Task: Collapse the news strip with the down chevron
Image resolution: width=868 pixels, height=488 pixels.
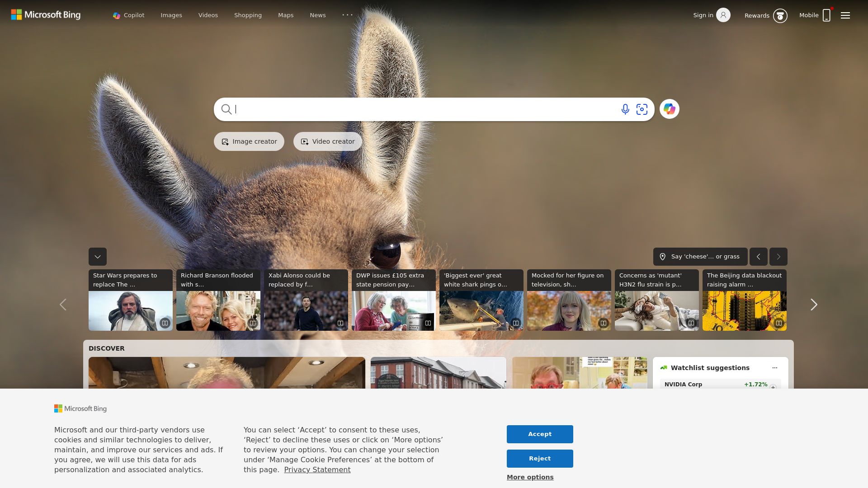Action: click(x=97, y=257)
